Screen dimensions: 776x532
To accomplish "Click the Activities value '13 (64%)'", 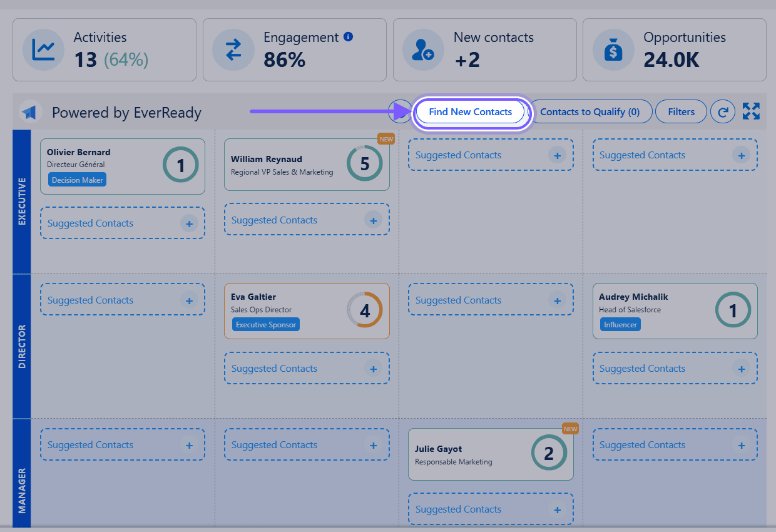I will 111,60.
